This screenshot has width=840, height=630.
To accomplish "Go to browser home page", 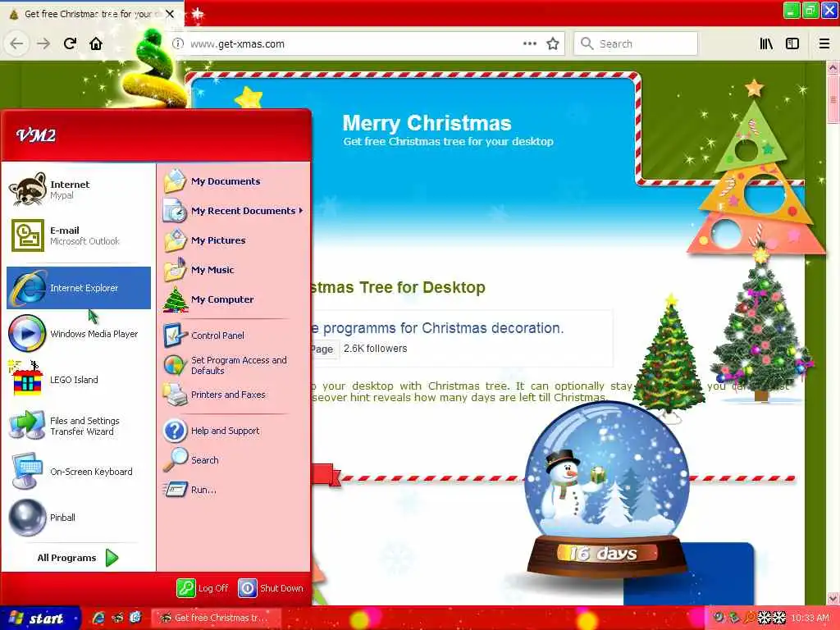I will pos(96,43).
